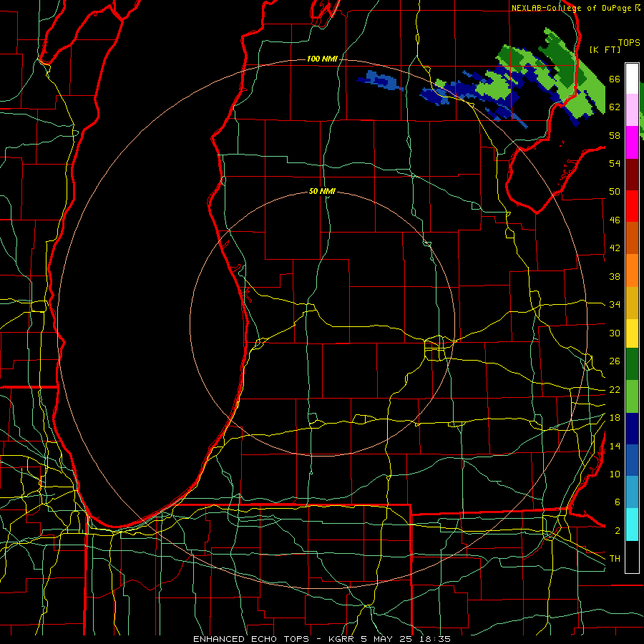Click the 14 legend value
The image size is (644, 644).
(615, 446)
